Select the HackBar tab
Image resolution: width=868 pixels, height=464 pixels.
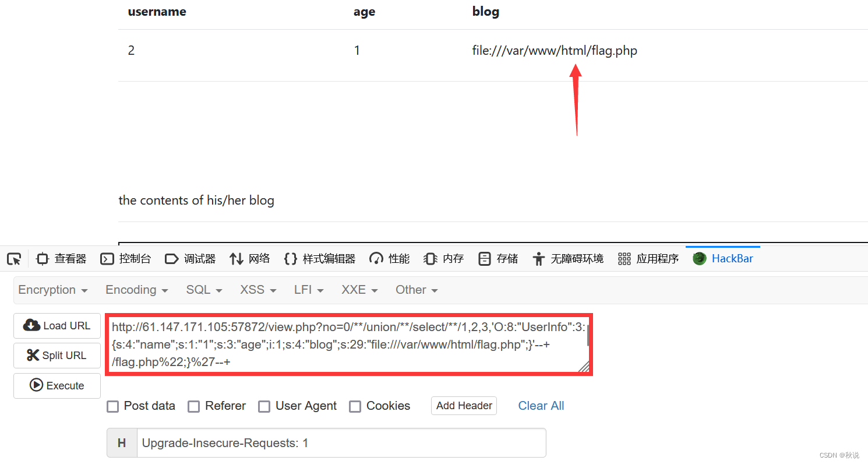click(723, 259)
